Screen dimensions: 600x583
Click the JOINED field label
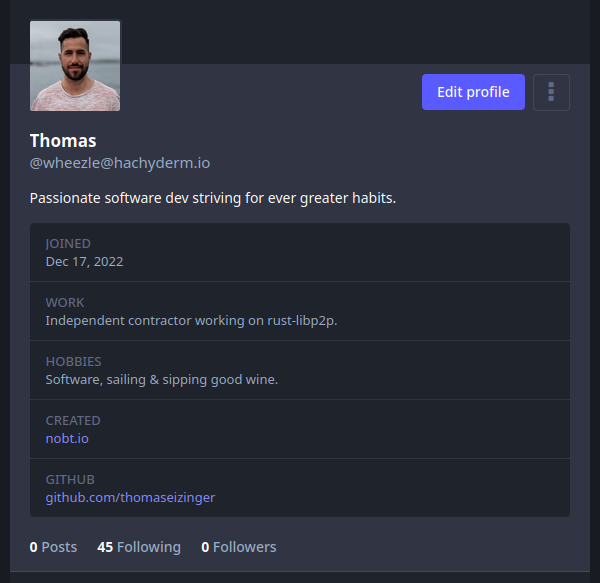pyautogui.click(x=68, y=244)
